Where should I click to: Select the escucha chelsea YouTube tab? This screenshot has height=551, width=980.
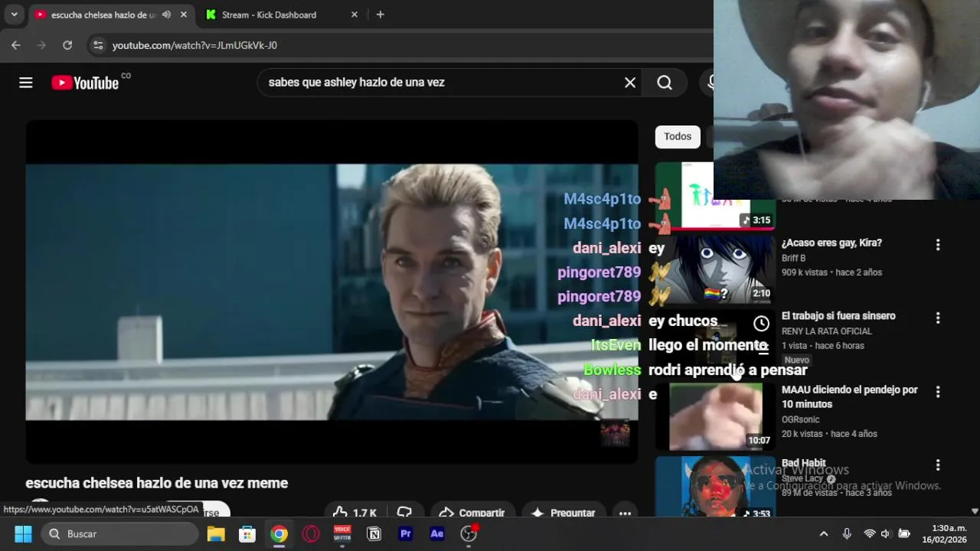[x=103, y=15]
